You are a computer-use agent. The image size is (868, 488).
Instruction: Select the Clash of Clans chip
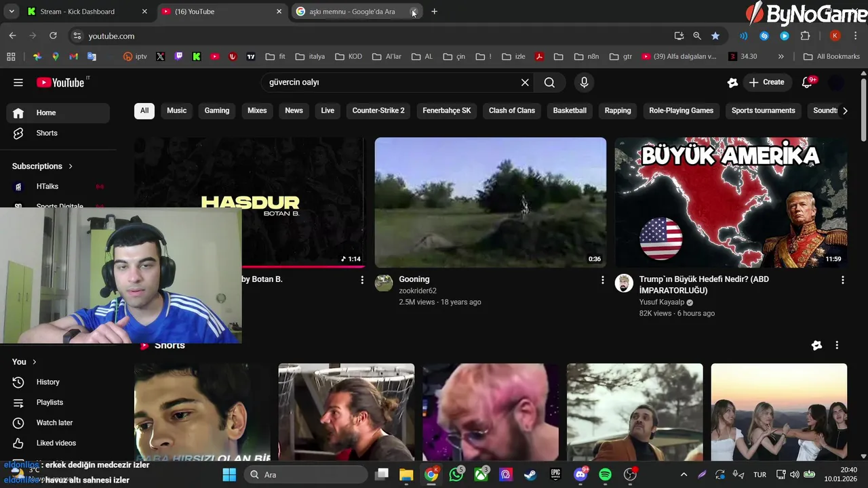[512, 110]
